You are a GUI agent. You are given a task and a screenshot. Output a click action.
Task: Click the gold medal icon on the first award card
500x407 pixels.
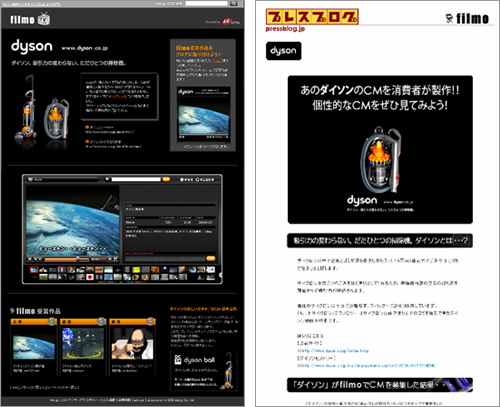coord(52,321)
